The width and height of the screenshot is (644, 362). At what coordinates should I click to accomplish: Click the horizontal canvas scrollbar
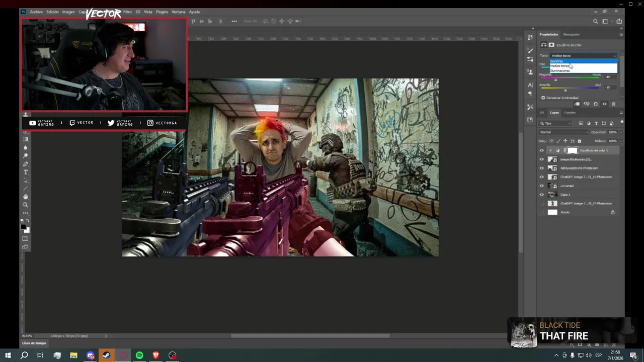point(310,336)
